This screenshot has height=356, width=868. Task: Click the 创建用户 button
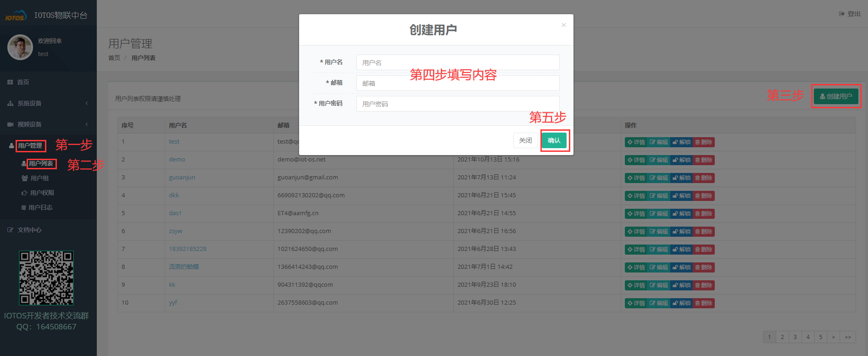tap(836, 96)
